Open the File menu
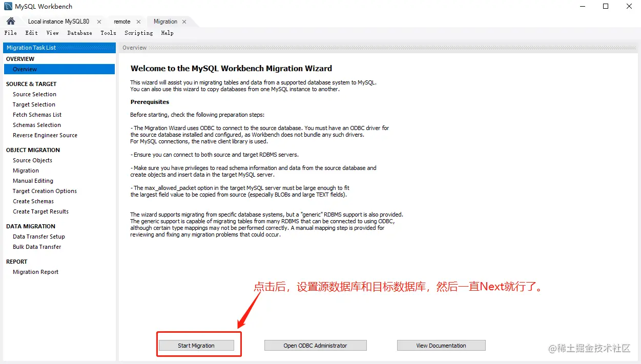The image size is (641, 364). coord(10,33)
